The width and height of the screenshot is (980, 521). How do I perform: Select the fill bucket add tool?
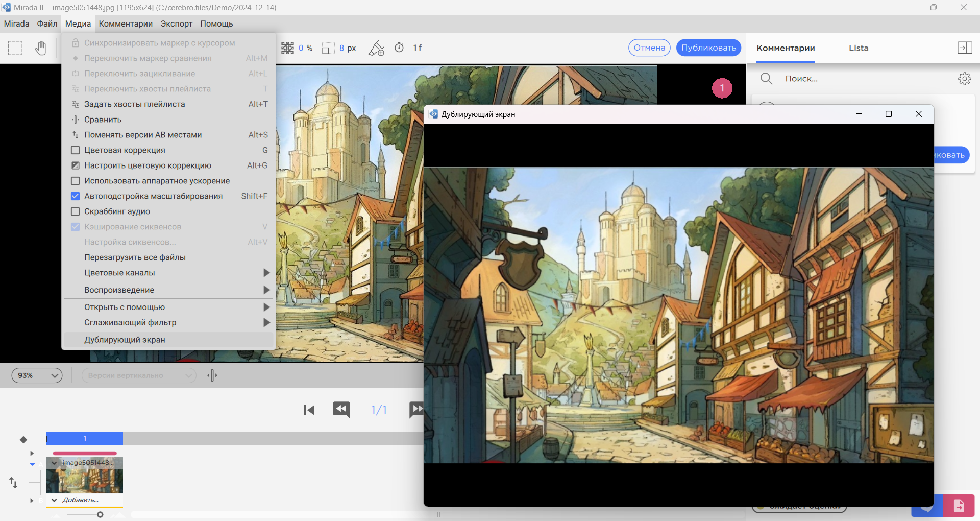[x=376, y=48]
